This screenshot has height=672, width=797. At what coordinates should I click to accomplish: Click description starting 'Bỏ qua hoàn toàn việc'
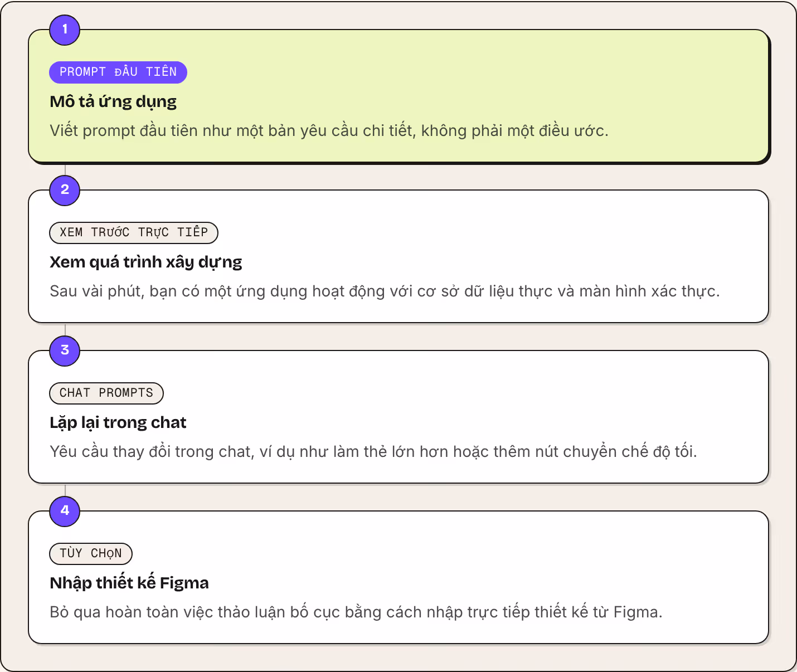[x=356, y=612]
